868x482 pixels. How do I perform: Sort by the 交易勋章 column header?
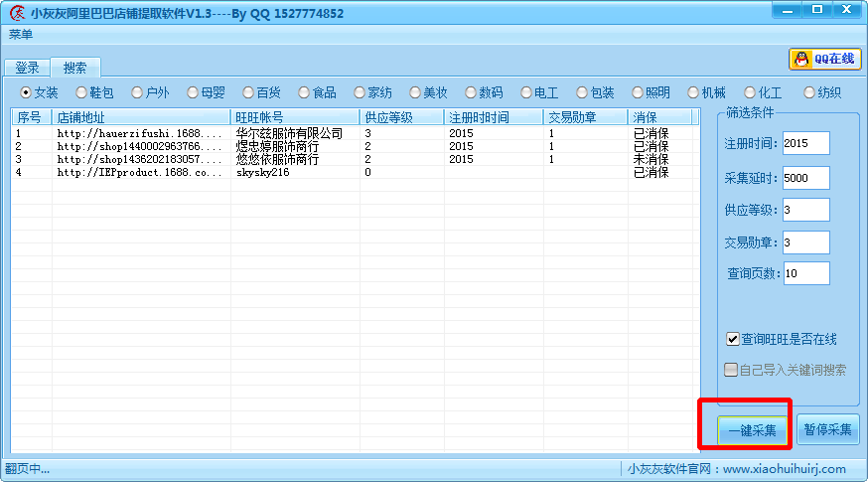click(586, 117)
